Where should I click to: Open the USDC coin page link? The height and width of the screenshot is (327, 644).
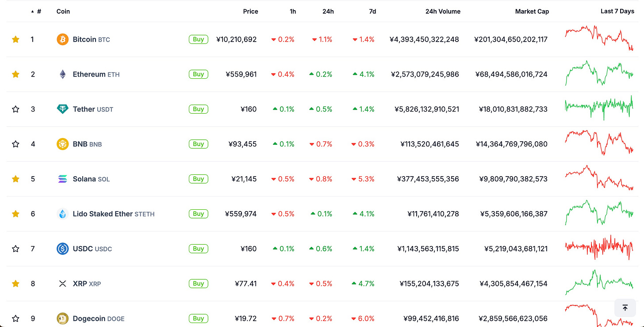point(92,249)
